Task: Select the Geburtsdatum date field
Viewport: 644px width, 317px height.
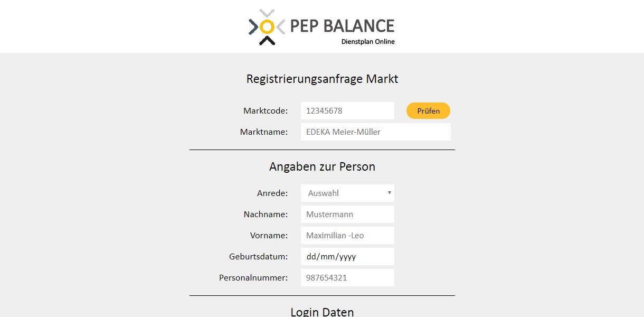Action: [x=347, y=257]
